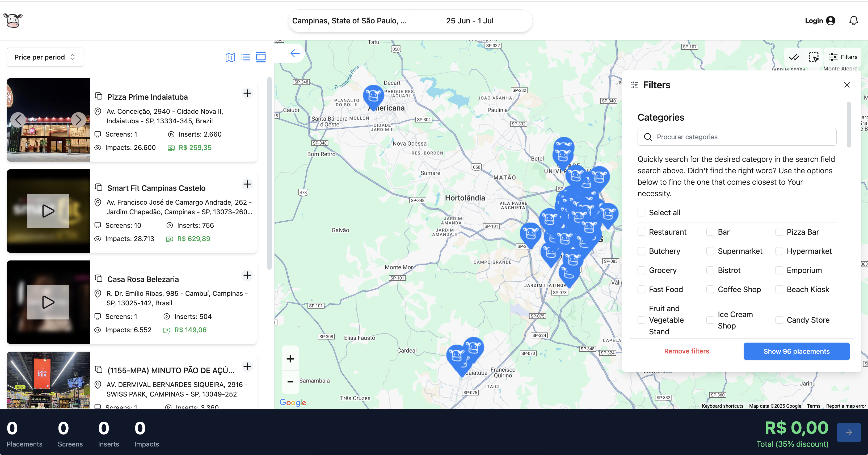Click the Procurar categorias search field

click(x=737, y=137)
